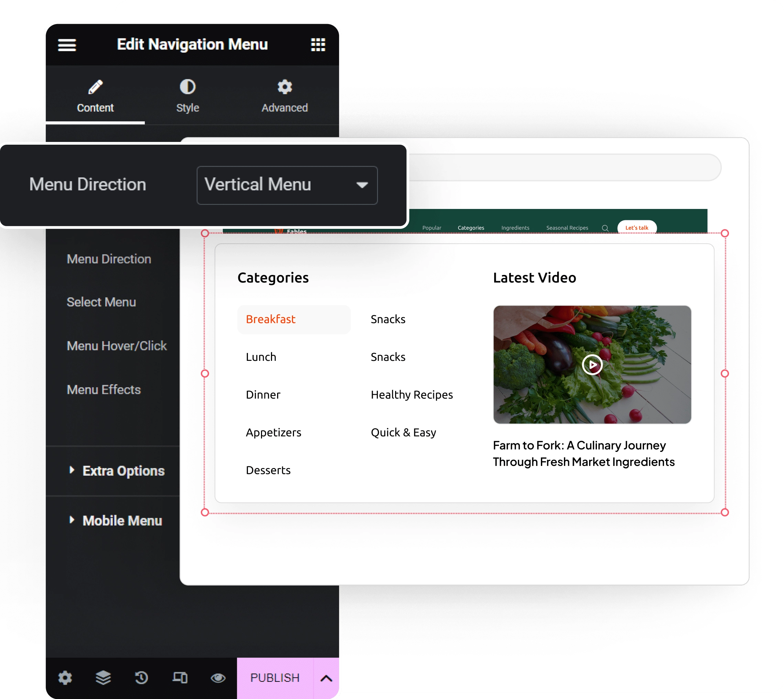Open the History icon in footer
Viewport: 784px width, 699px height.
[141, 677]
